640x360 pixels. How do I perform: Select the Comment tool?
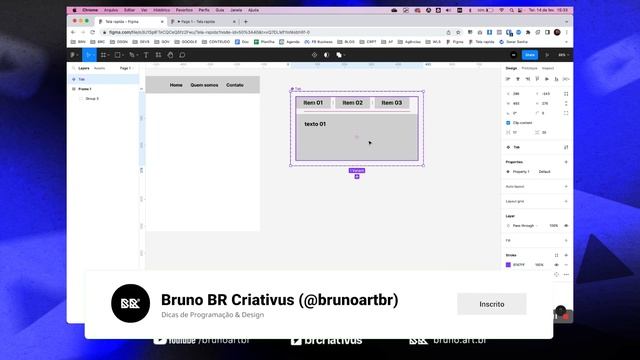pos(182,55)
